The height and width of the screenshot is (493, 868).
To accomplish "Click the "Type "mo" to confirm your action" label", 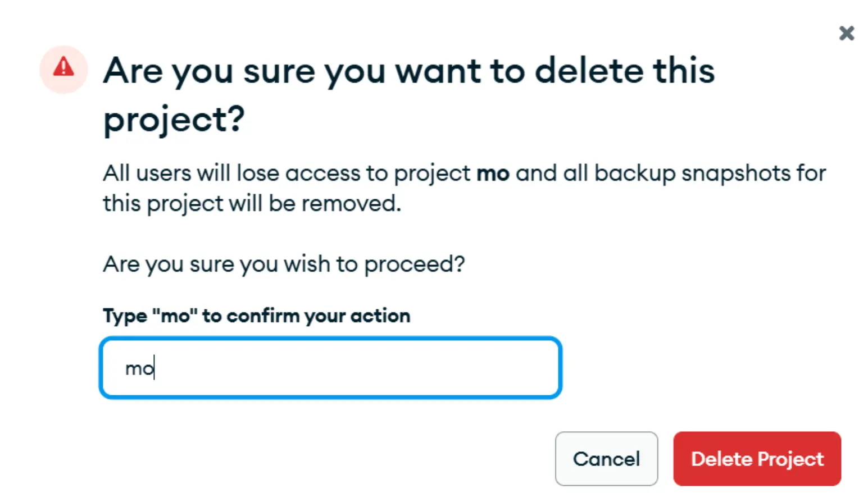I will pyautogui.click(x=256, y=316).
